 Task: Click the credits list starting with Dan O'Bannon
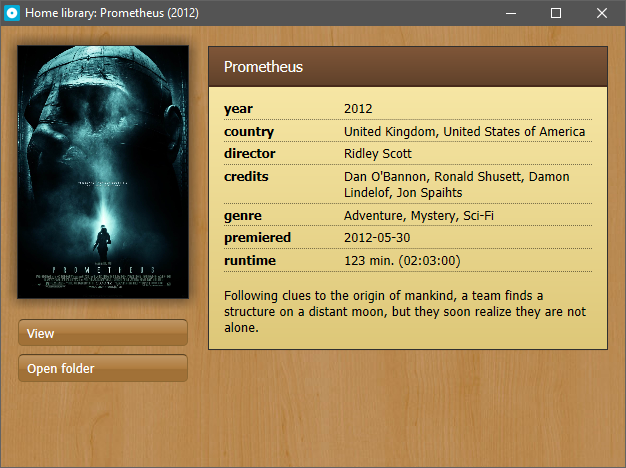pyautogui.click(x=457, y=184)
